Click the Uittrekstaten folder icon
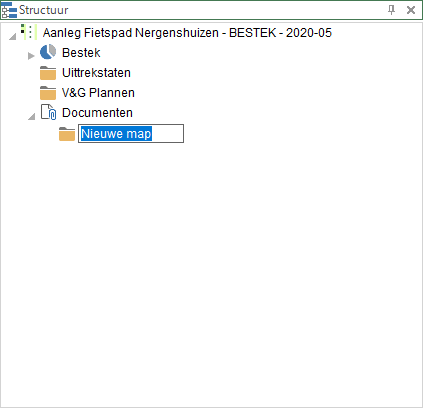 click(48, 73)
